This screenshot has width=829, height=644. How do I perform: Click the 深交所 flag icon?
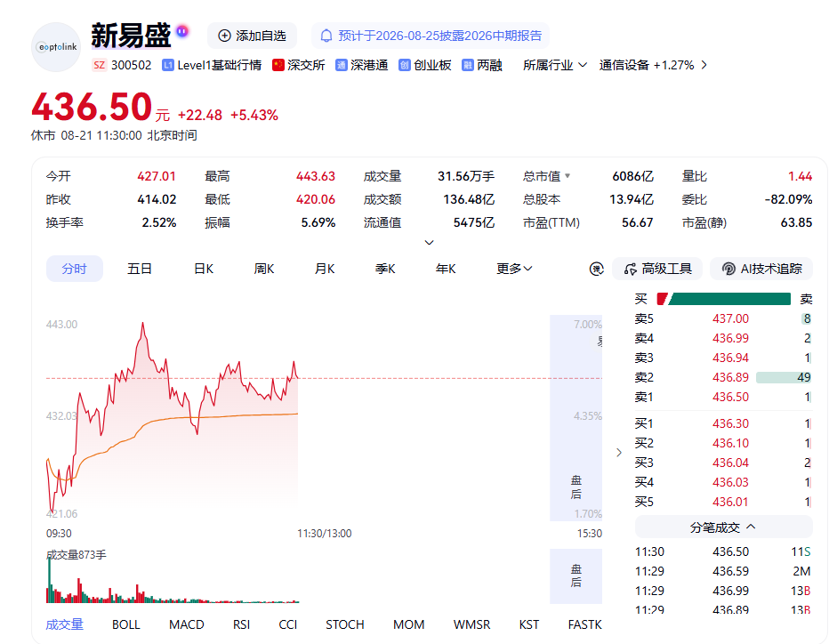point(278,65)
